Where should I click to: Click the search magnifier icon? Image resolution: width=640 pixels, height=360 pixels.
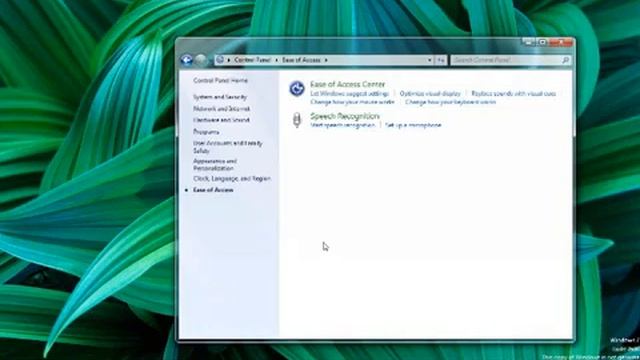[x=565, y=60]
